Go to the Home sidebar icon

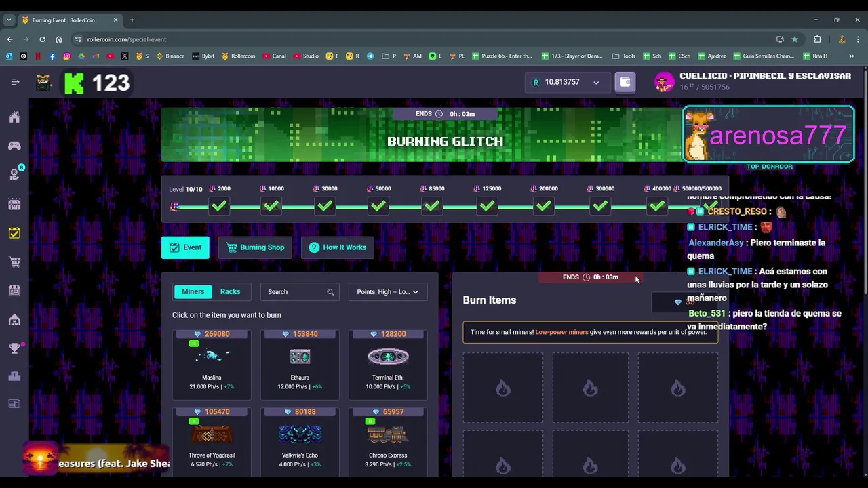pos(14,117)
